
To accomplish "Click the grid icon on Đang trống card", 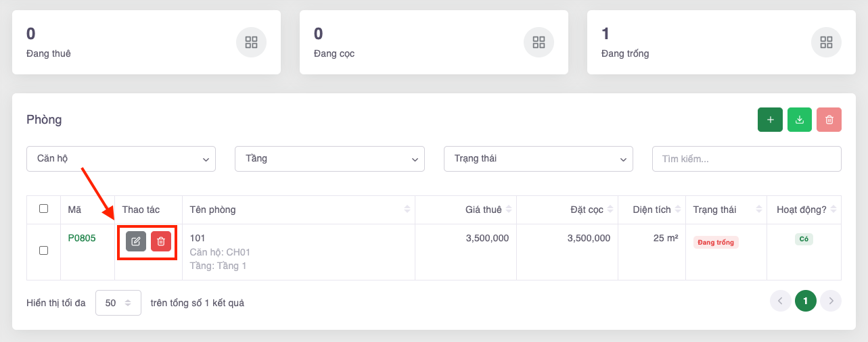I will 826,43.
